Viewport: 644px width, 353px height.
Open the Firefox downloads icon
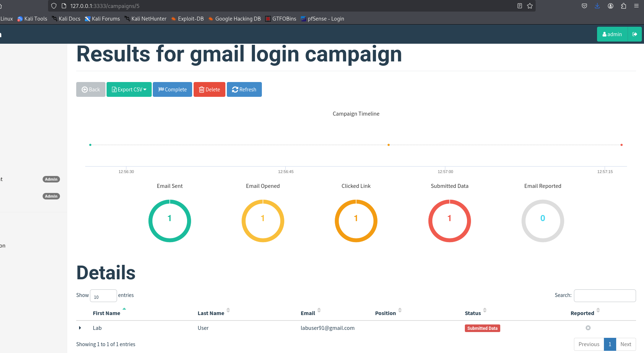click(597, 6)
